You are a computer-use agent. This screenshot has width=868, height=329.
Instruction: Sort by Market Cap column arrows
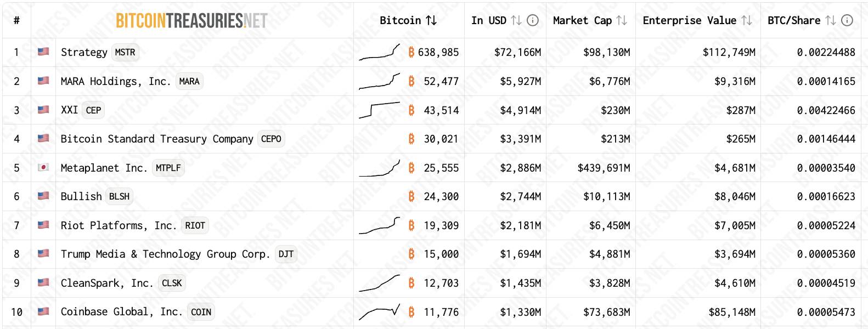tap(622, 20)
